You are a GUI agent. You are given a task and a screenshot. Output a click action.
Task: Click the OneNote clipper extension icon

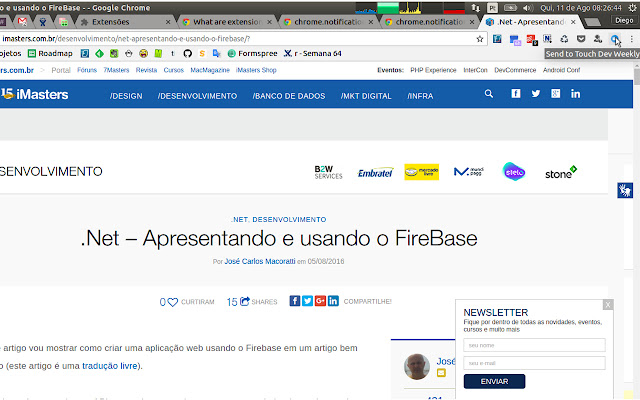click(x=547, y=39)
